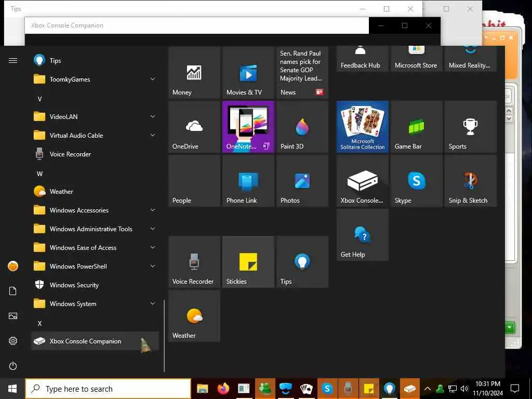
Task: Expand the Start hamburger menu
Action: (x=13, y=60)
